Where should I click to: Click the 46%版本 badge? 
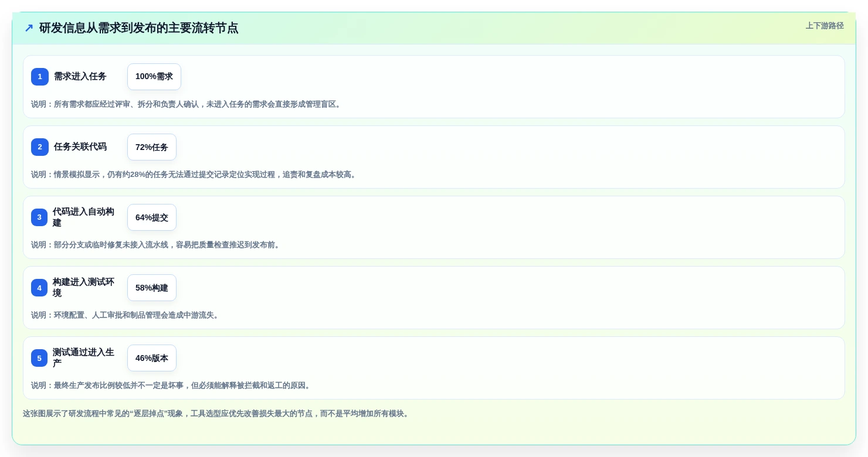(152, 358)
